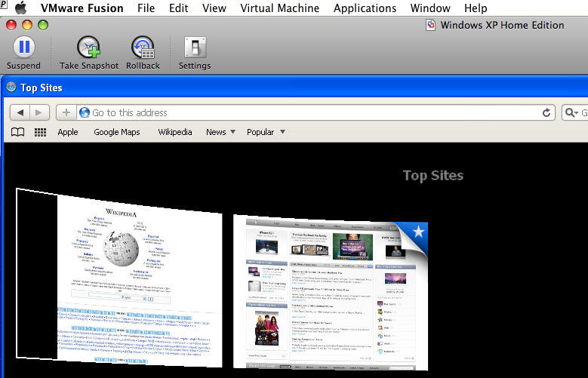Zoom the VMware window with green button

[x=43, y=25]
